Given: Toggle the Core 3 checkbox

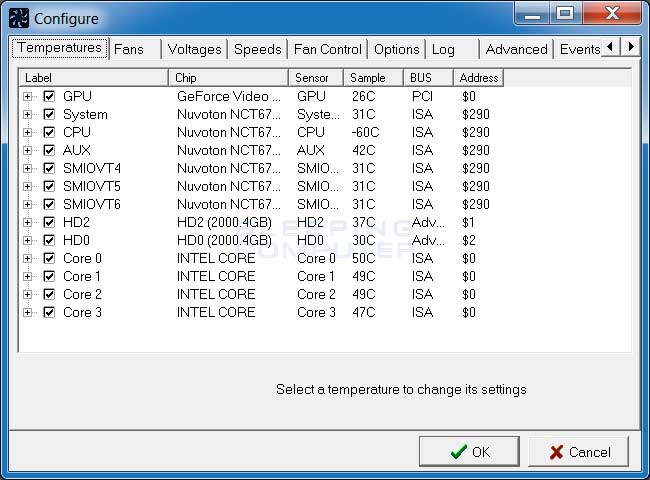Looking at the screenshot, I should 49,313.
